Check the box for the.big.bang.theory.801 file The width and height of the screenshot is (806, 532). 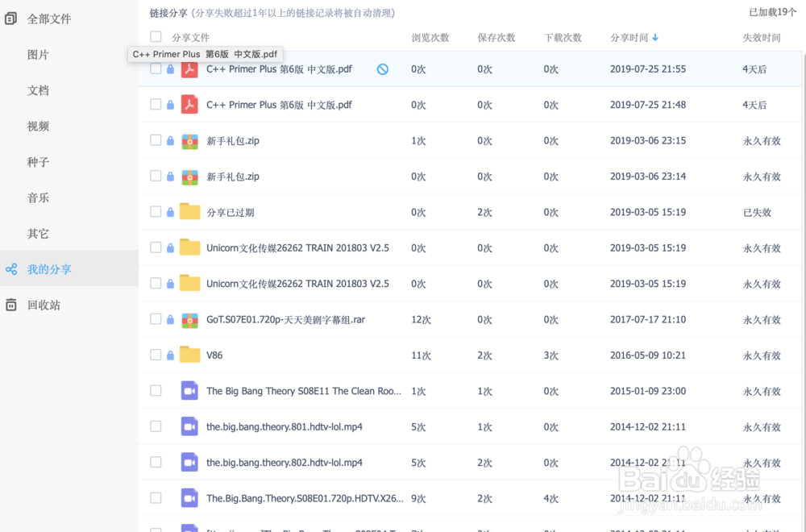(156, 426)
